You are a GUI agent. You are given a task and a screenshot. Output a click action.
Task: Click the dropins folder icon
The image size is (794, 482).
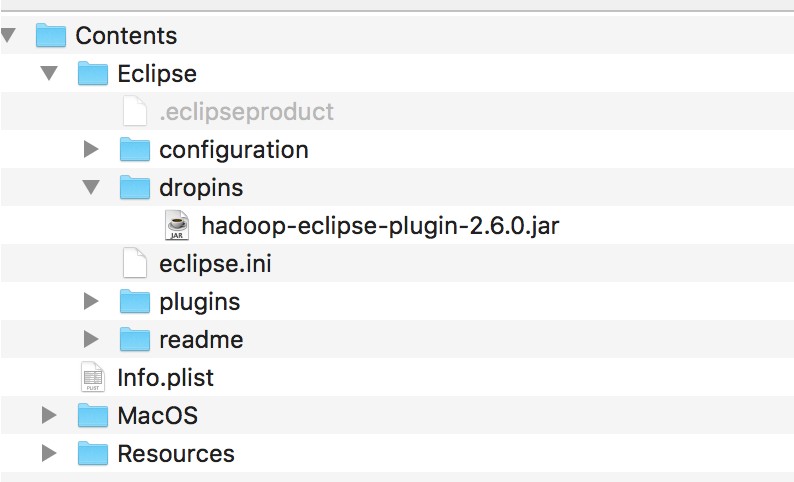click(x=135, y=187)
